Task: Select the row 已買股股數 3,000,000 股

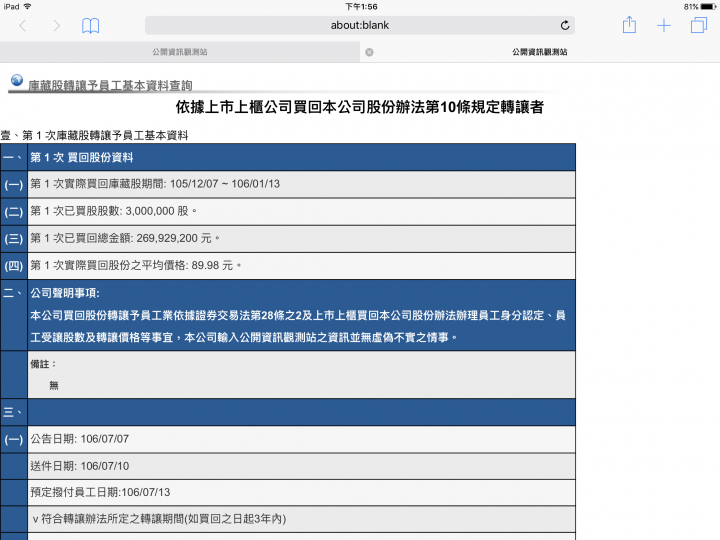Action: 301,211
